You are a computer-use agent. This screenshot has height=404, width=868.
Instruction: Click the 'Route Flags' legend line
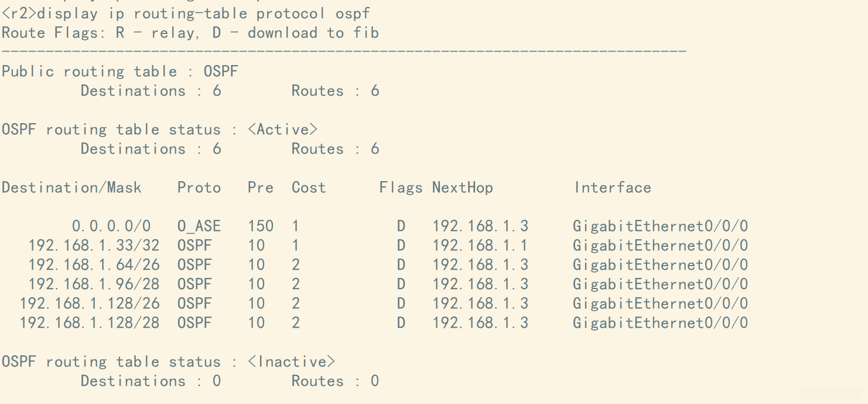tap(190, 33)
